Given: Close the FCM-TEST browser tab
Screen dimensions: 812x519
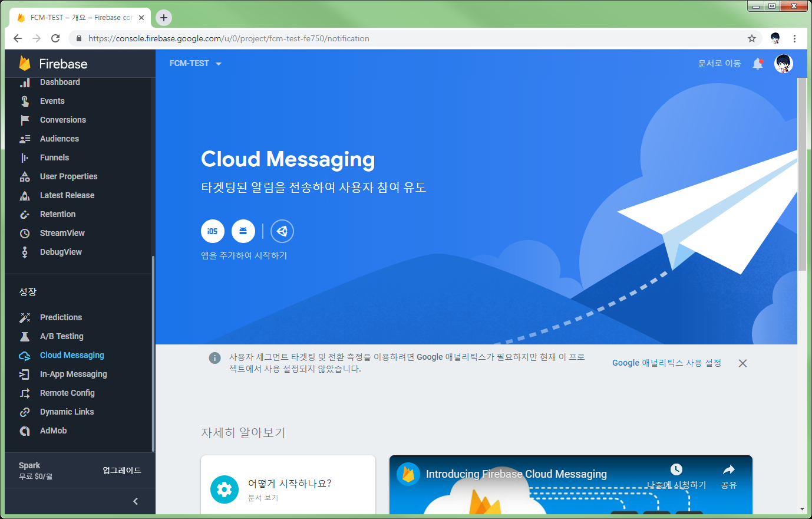Looking at the screenshot, I should click(x=141, y=18).
